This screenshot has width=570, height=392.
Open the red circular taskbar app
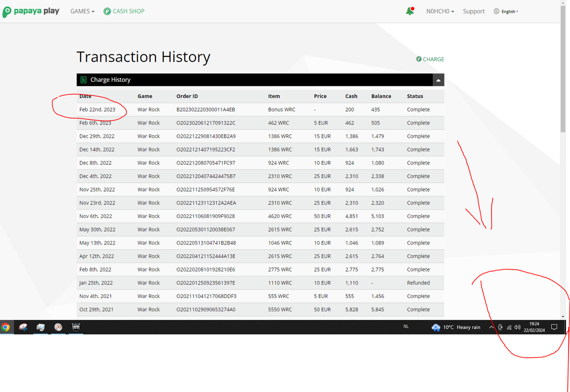58,327
